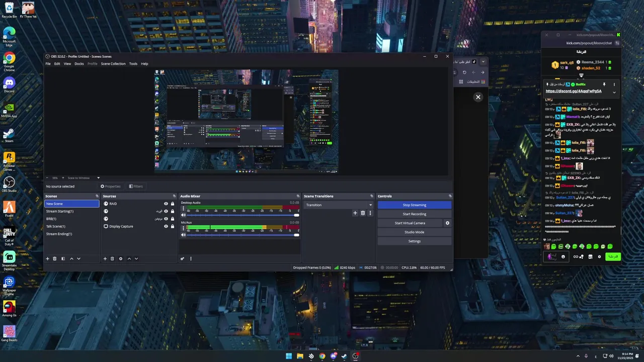Open View menu in OBS
The image size is (644, 362).
[x=67, y=64]
